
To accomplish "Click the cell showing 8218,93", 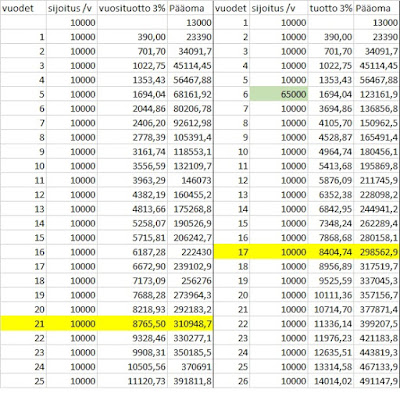I will point(133,309).
